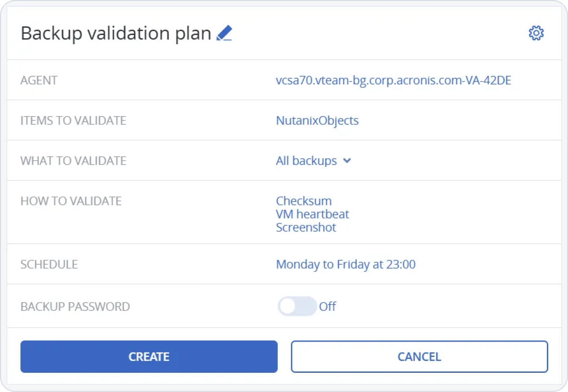Screen dimensions: 568x392
Task: Open the NutanixObjects items link
Action: [317, 120]
